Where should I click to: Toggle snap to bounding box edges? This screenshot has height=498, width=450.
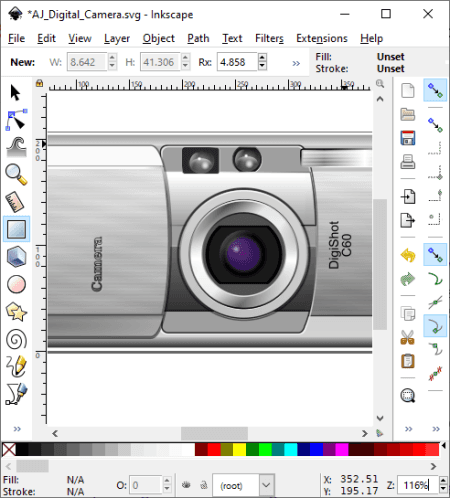click(x=435, y=149)
